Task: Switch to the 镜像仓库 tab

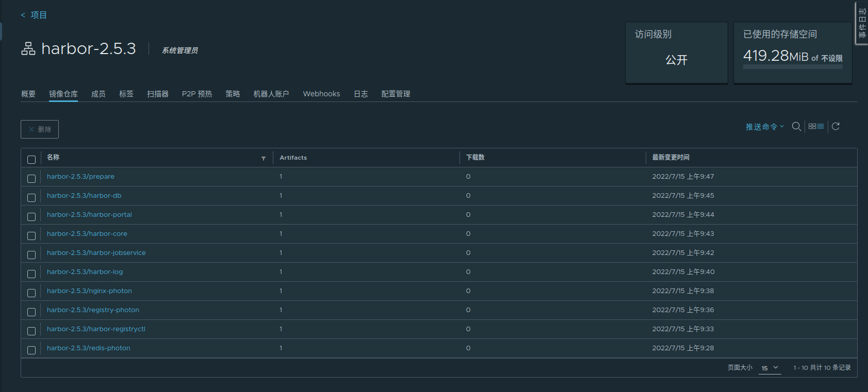Action: click(63, 94)
